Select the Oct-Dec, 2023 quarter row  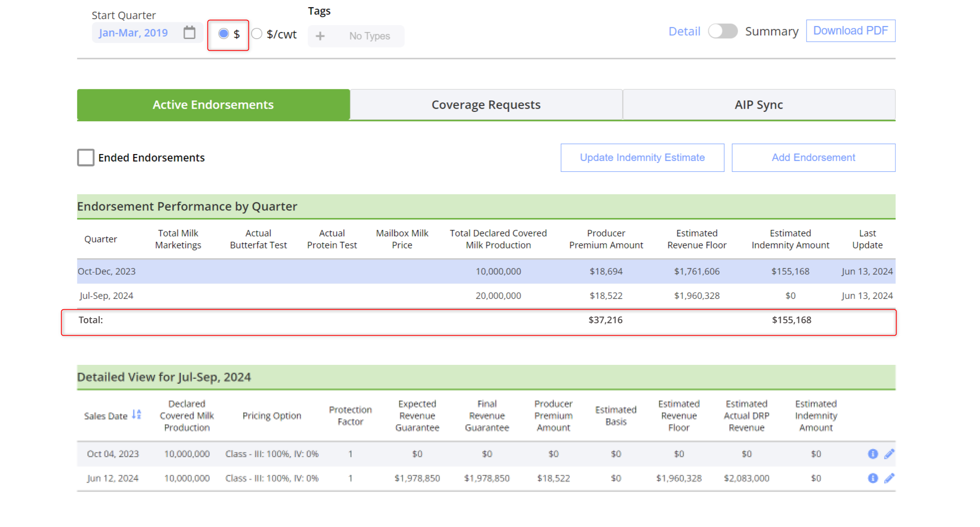[x=486, y=271]
